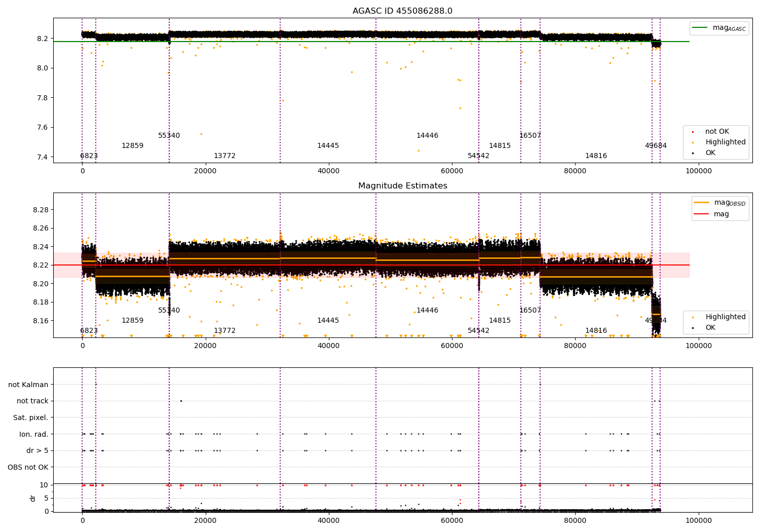
Task: Click the title "AGASC ID 455086288.0"
Action: coord(402,11)
